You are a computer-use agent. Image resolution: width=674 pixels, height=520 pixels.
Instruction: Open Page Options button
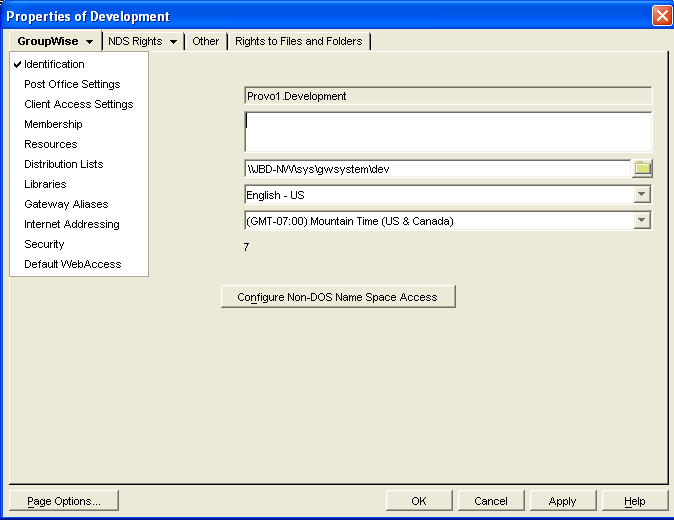64,501
